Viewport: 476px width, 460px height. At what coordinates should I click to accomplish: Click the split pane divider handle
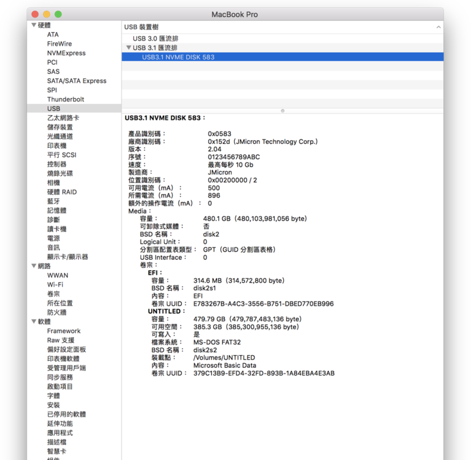coord(282,111)
